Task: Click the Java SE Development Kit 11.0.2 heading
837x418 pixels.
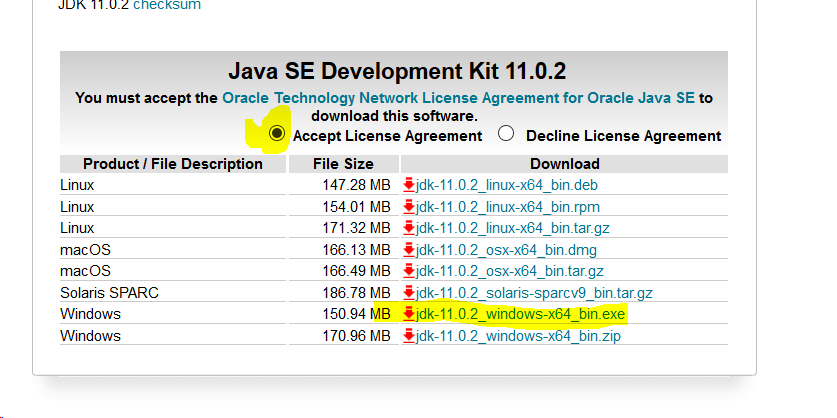Action: [397, 71]
